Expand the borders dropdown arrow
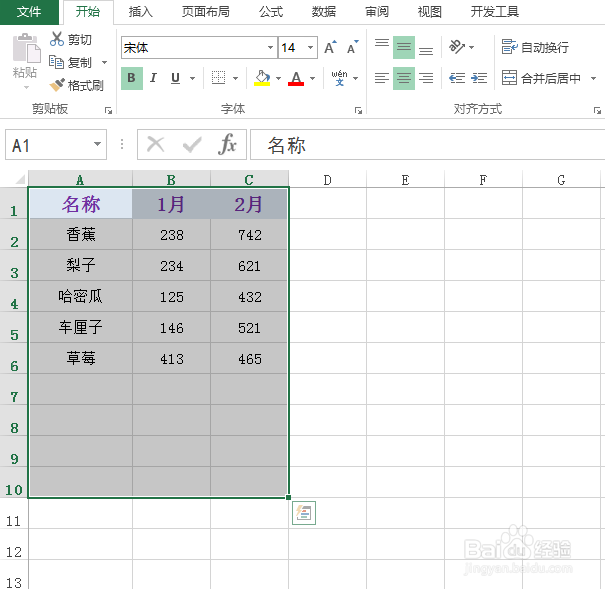The height and width of the screenshot is (589, 605). click(235, 78)
